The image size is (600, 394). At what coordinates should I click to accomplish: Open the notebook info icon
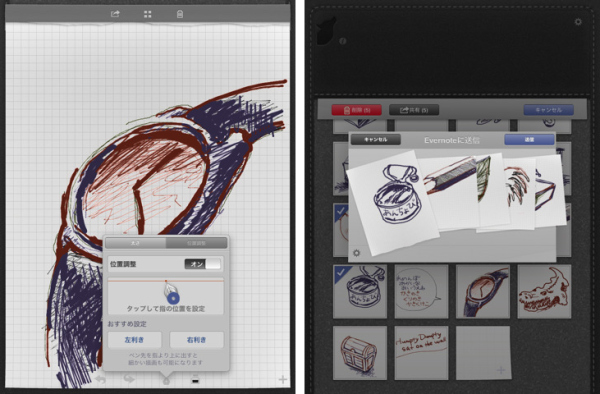342,41
